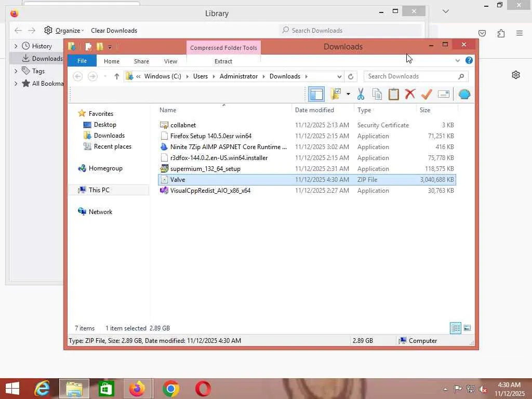532x399 pixels.
Task: Click the Properties quick access icon in title bar
Action: [88, 46]
